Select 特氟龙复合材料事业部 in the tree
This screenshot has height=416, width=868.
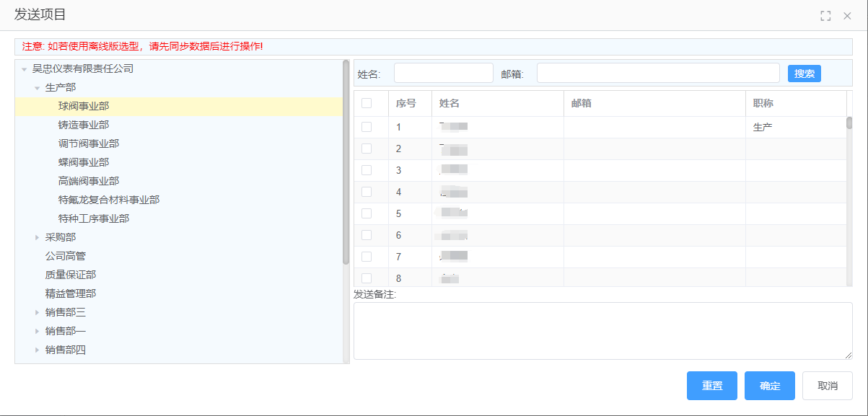108,200
